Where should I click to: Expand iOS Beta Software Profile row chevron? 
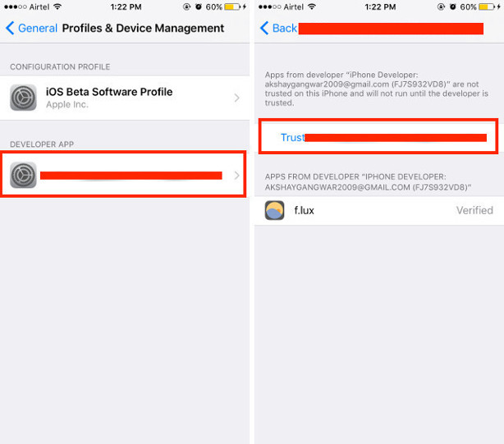pyautogui.click(x=237, y=98)
